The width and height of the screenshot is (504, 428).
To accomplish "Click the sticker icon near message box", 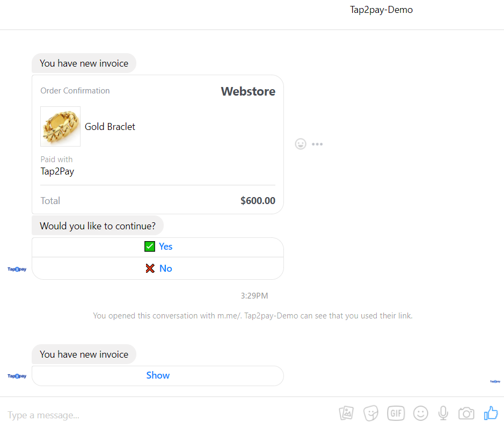I will 371,413.
